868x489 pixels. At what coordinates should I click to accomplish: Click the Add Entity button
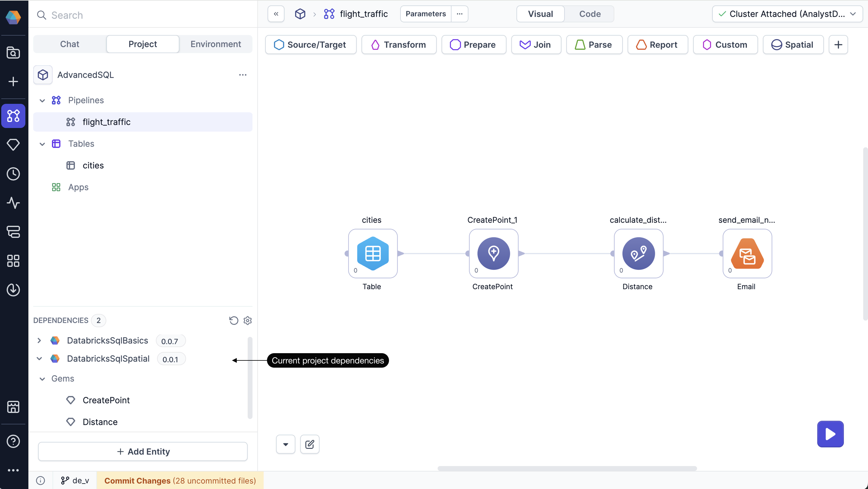coord(143,452)
